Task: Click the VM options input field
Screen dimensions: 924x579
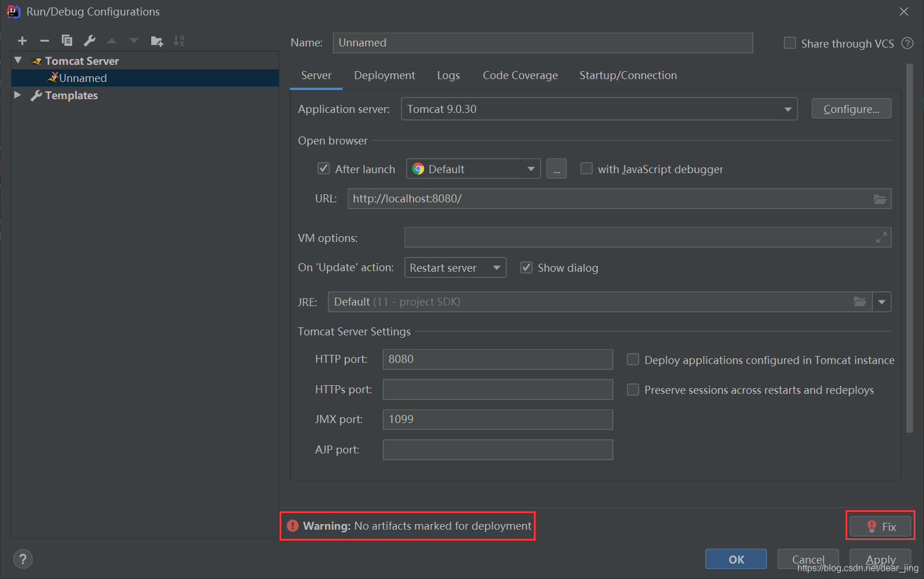Action: 647,237
